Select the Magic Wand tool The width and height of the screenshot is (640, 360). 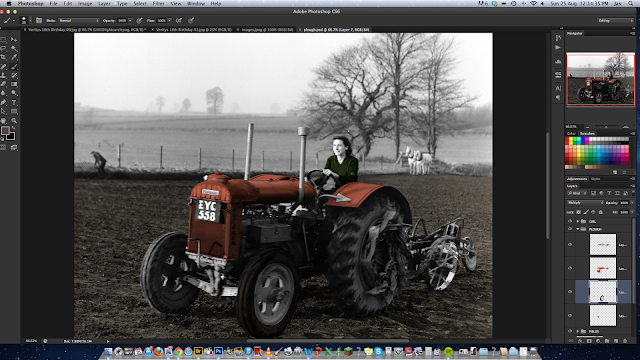[x=14, y=48]
